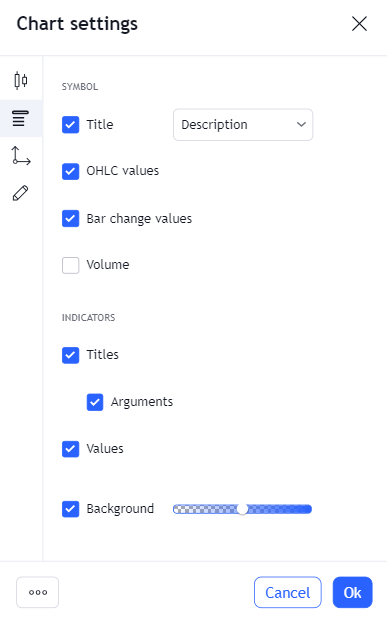This screenshot has height=622, width=387.
Task: Disable the OHLC values checkbox
Action: [71, 171]
